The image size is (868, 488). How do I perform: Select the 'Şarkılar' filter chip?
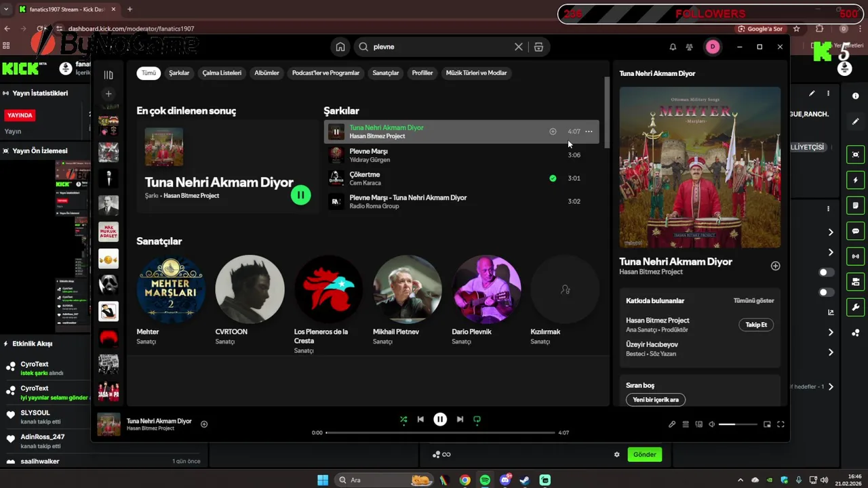pyautogui.click(x=179, y=73)
